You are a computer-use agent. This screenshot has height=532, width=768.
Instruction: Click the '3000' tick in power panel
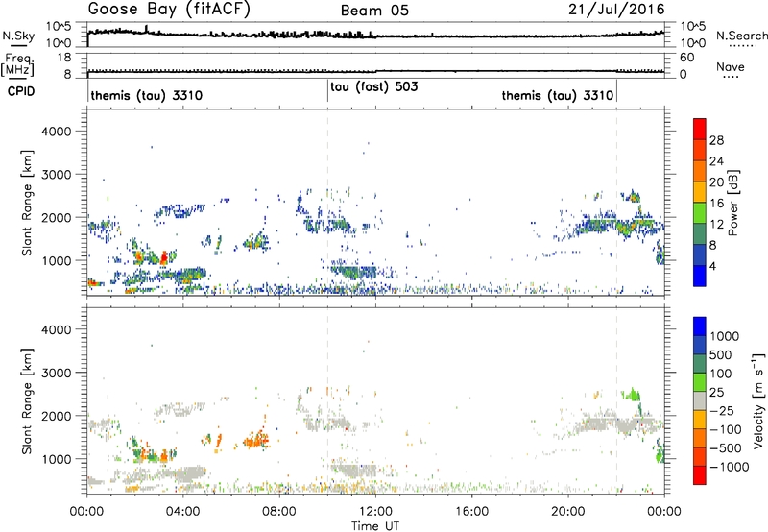56,175
